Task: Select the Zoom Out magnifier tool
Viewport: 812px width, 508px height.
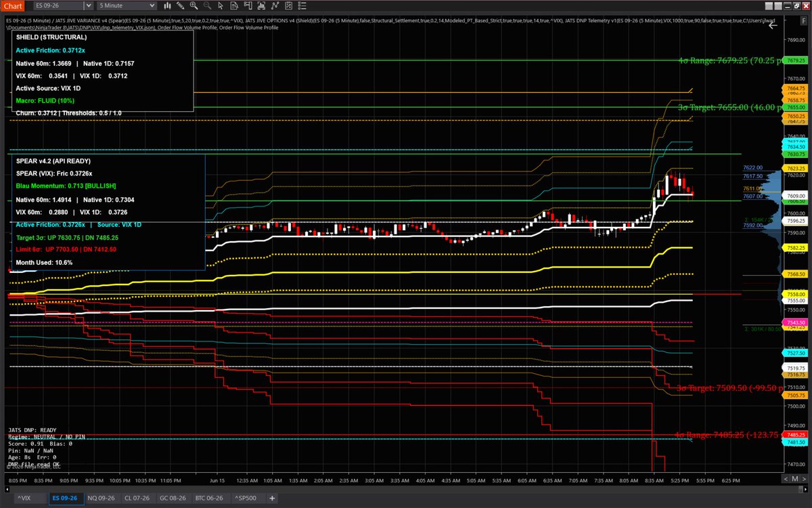Action: (207, 5)
